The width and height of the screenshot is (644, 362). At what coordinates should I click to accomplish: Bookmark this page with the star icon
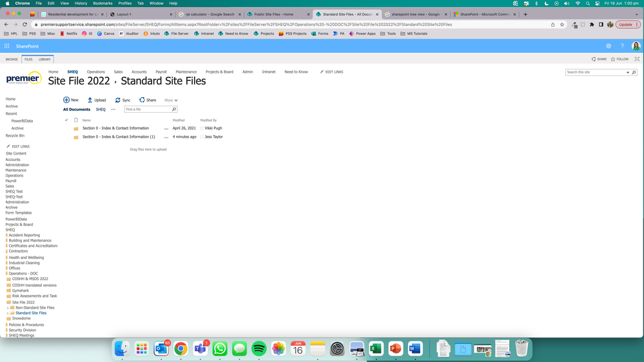point(562,24)
